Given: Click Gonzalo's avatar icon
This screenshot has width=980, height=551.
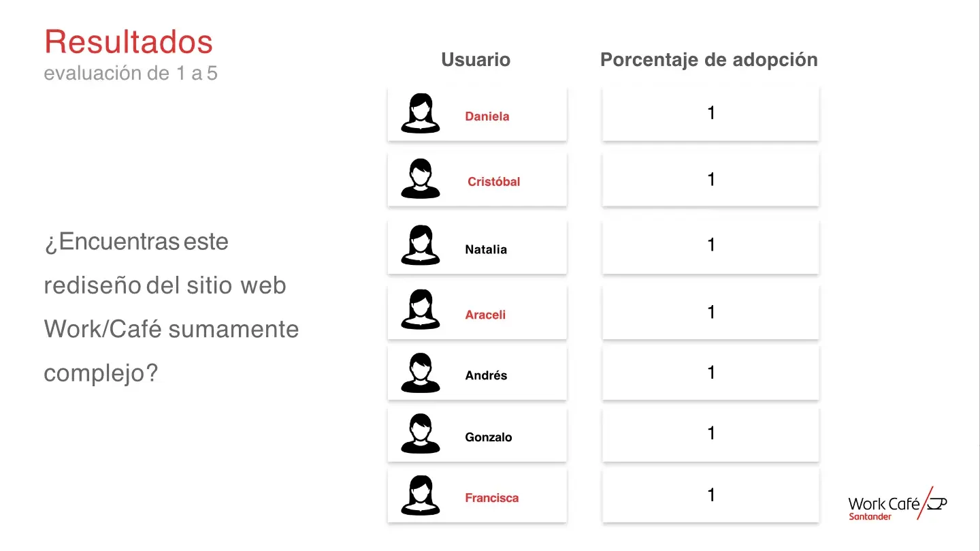Looking at the screenshot, I should pos(420,434).
